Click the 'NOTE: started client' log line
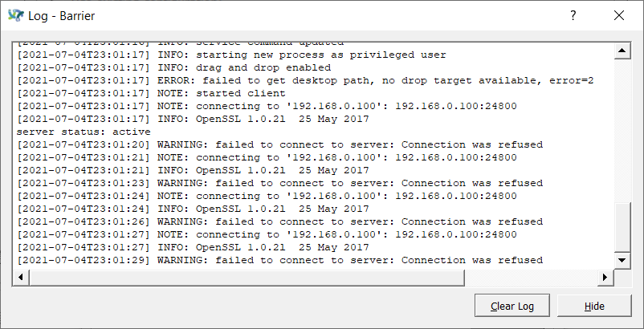644x329 pixels. [x=159, y=93]
